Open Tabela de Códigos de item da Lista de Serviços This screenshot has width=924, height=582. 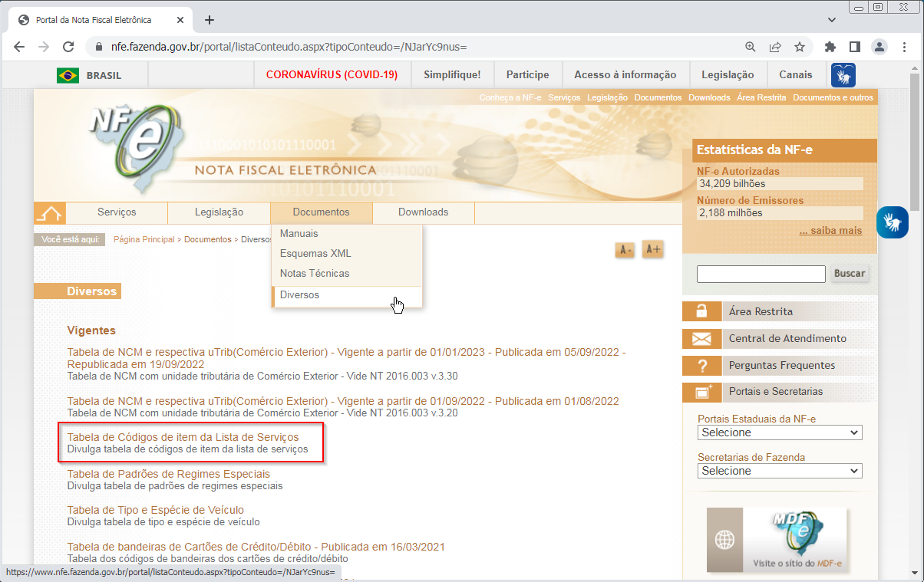point(183,437)
